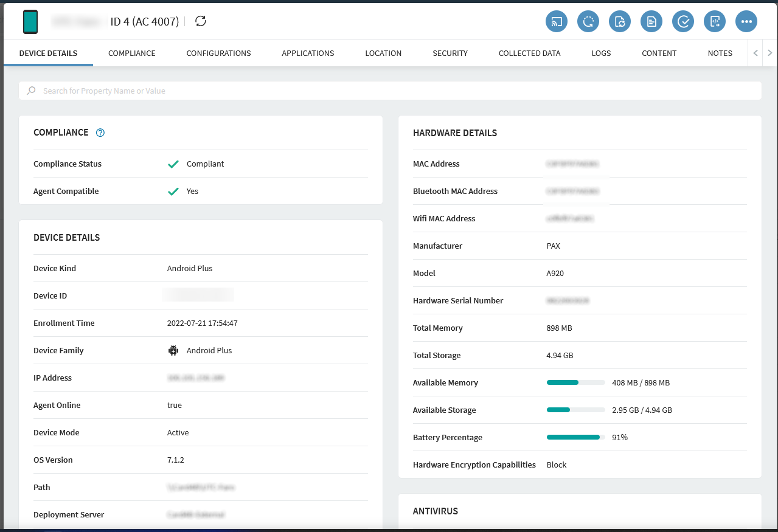778x532 pixels.
Task: Click the Battery Percentage bar
Action: coord(575,437)
